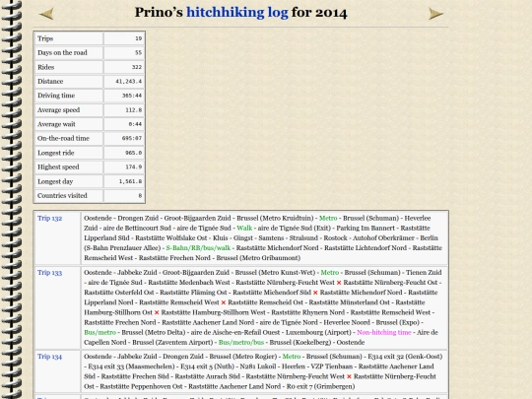Go to the next year's log arrow
Viewport: 532px width, 399px height.
point(436,14)
